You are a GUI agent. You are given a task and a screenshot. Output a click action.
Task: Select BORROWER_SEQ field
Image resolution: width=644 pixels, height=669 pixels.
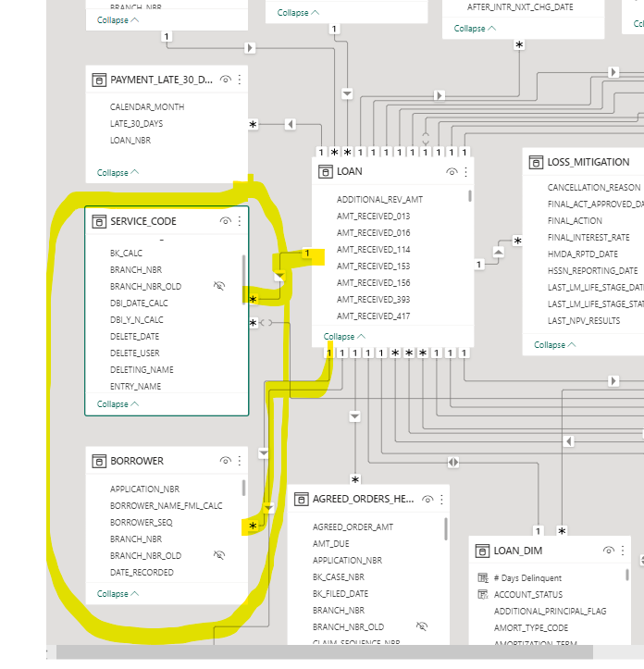[142, 522]
